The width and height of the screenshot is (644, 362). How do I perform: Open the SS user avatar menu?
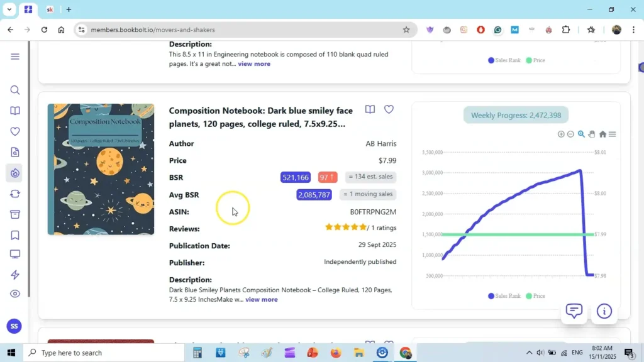click(14, 326)
